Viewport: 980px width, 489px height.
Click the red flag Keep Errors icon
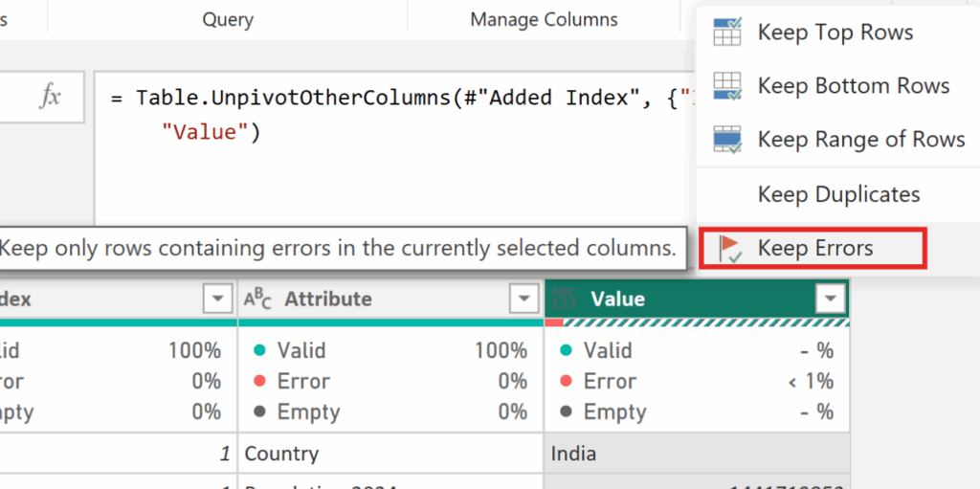(x=729, y=249)
